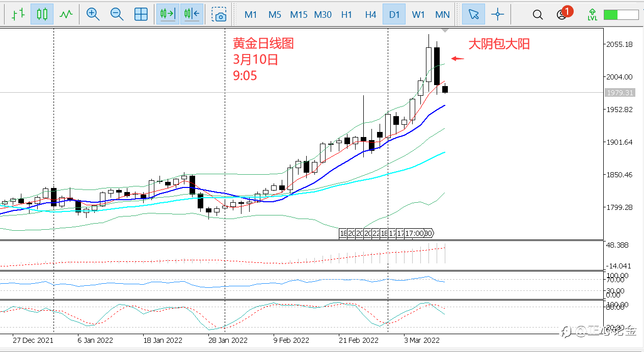This screenshot has width=644, height=352.
Task: Click the 27 Dec 2021 date label
Action: coord(33,340)
